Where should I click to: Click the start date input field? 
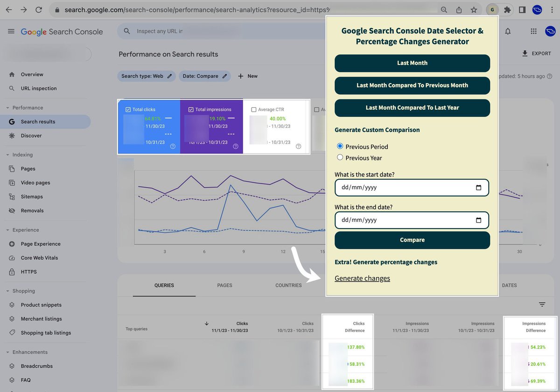tap(412, 188)
